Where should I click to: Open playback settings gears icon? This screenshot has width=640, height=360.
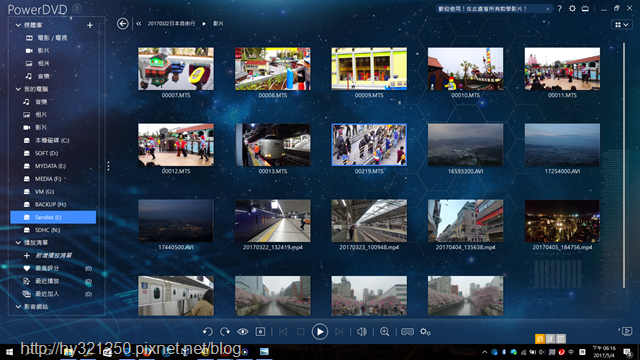[x=425, y=332]
